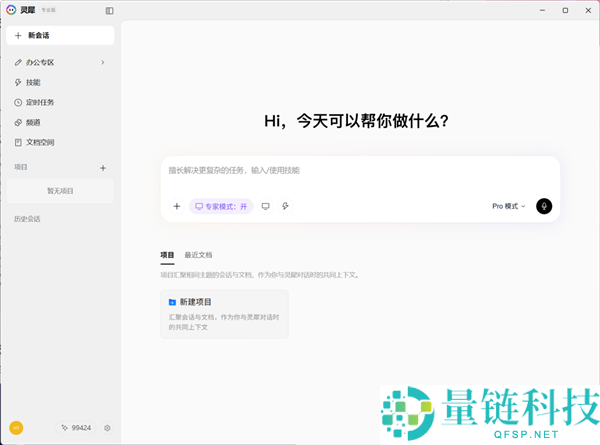This screenshot has height=445, width=600.
Task: Toggle 专家模式 expert mode off
Action: pos(221,206)
